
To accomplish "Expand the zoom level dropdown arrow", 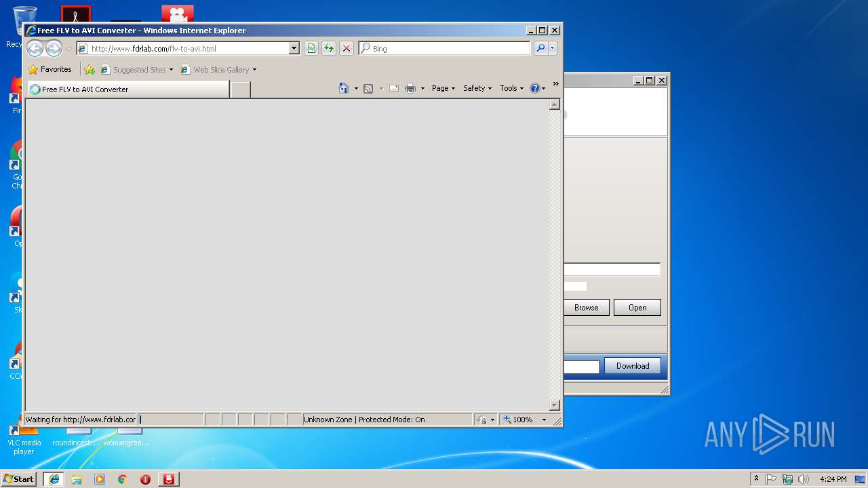I will [x=544, y=420].
